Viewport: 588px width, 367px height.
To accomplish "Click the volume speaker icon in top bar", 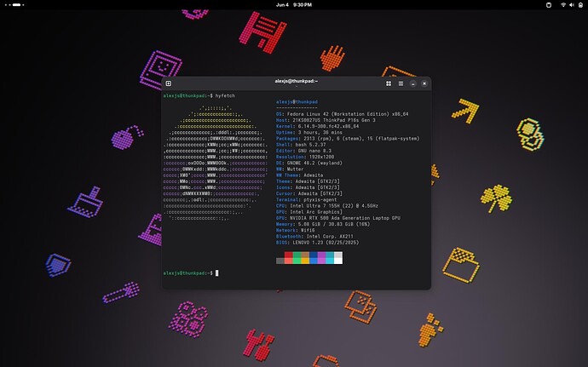I will (572, 5).
